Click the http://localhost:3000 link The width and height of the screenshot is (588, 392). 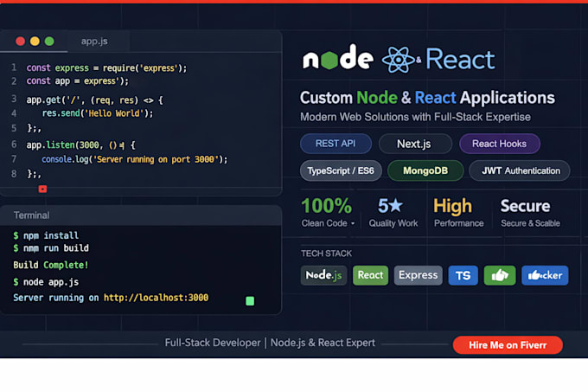[x=156, y=298]
